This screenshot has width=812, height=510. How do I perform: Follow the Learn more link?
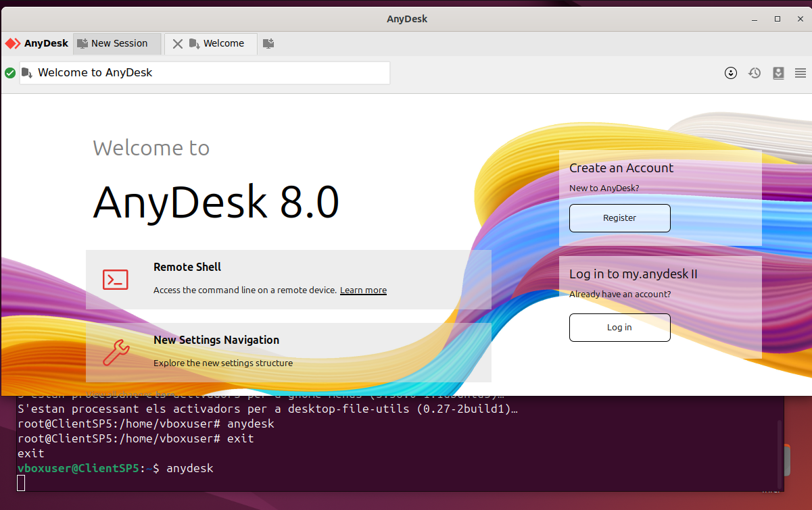coord(363,290)
